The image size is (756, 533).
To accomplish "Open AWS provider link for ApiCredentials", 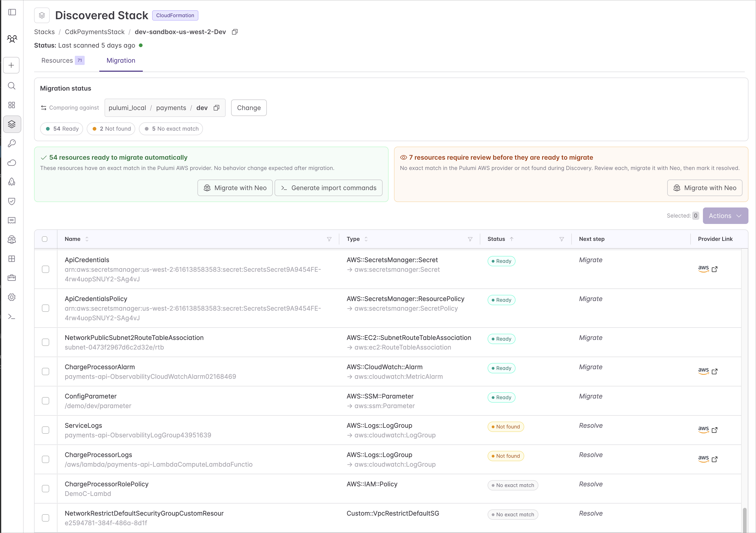I will click(707, 269).
